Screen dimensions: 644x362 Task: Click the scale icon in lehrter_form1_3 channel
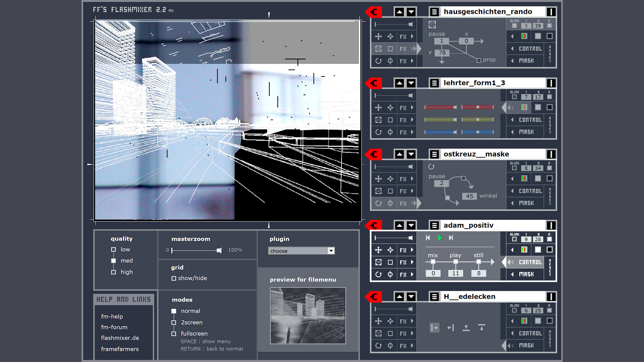(x=379, y=120)
